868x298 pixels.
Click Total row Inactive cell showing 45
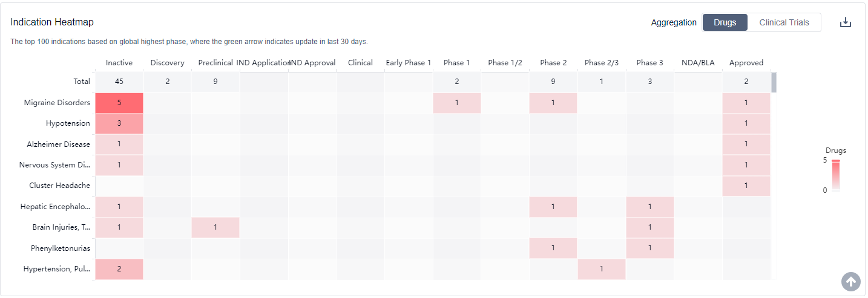(119, 82)
